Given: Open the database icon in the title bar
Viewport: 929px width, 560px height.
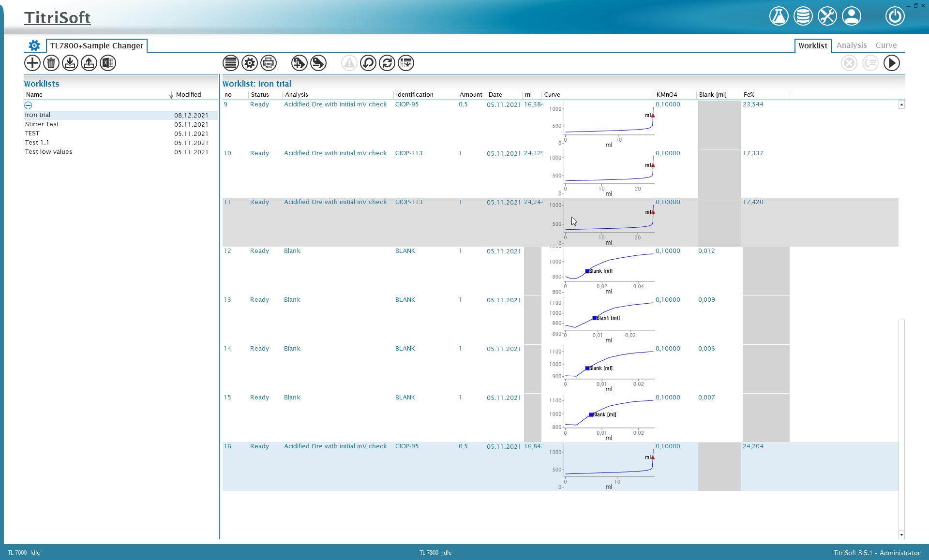Looking at the screenshot, I should (x=803, y=15).
